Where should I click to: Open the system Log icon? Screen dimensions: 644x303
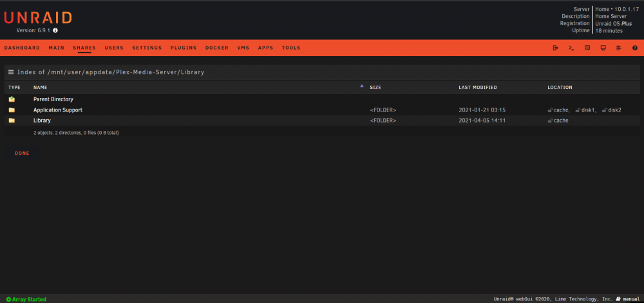619,48
